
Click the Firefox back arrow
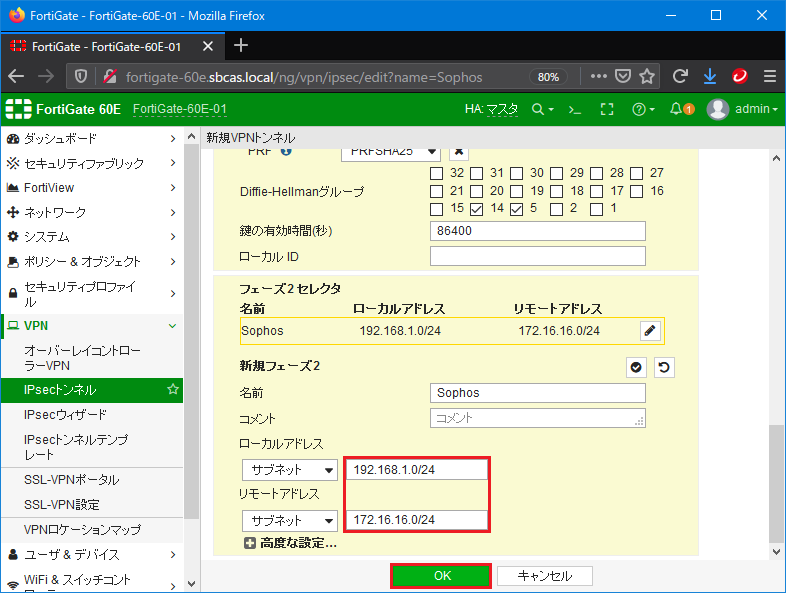coord(16,77)
